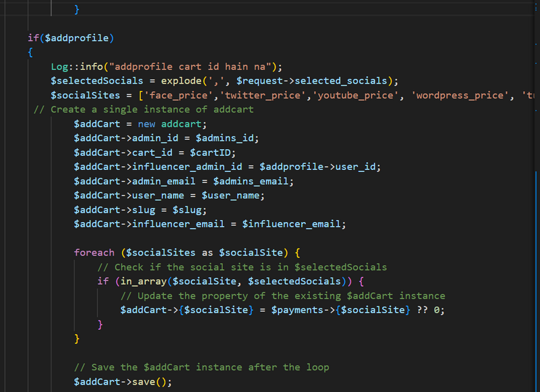The image size is (540, 392).
Task: Click the foreach keyword
Action: [x=94, y=252]
